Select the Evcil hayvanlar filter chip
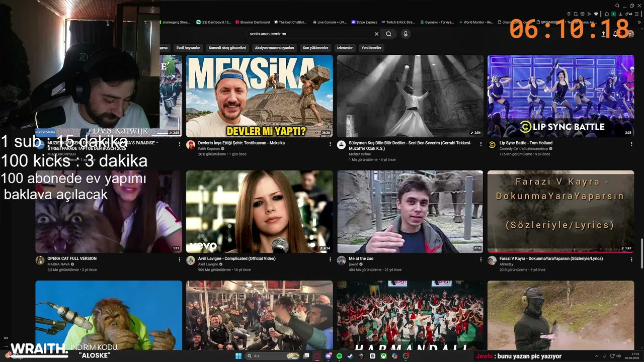The height and width of the screenshot is (362, 644). (188, 48)
